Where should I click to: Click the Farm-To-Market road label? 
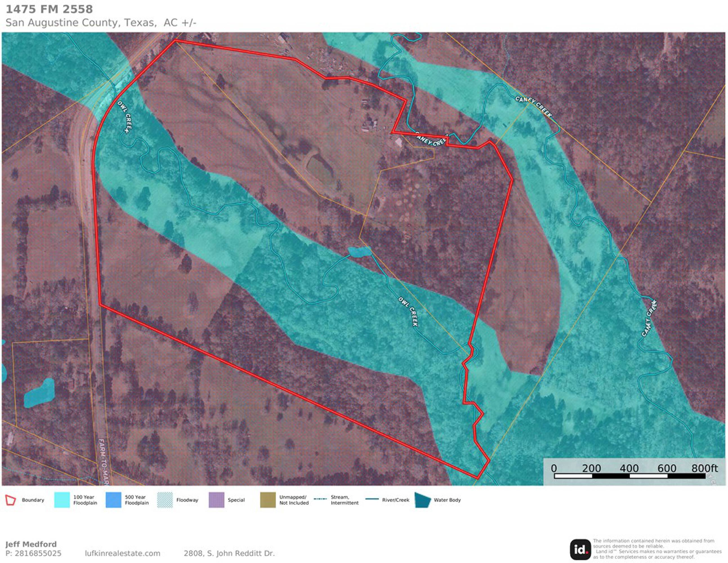(104, 462)
